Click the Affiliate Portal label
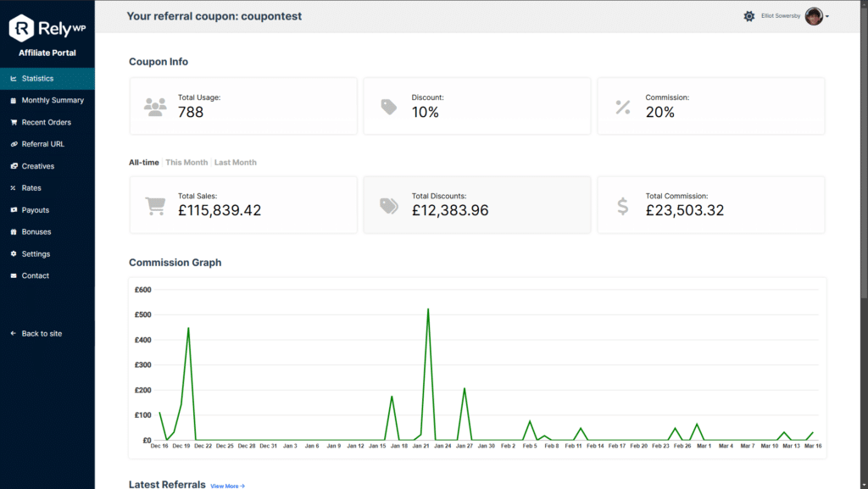868x489 pixels. point(47,53)
